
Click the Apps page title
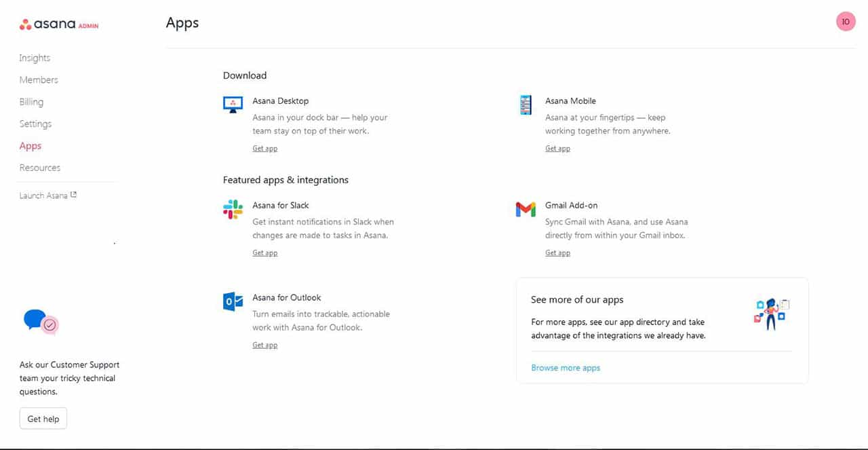182,22
